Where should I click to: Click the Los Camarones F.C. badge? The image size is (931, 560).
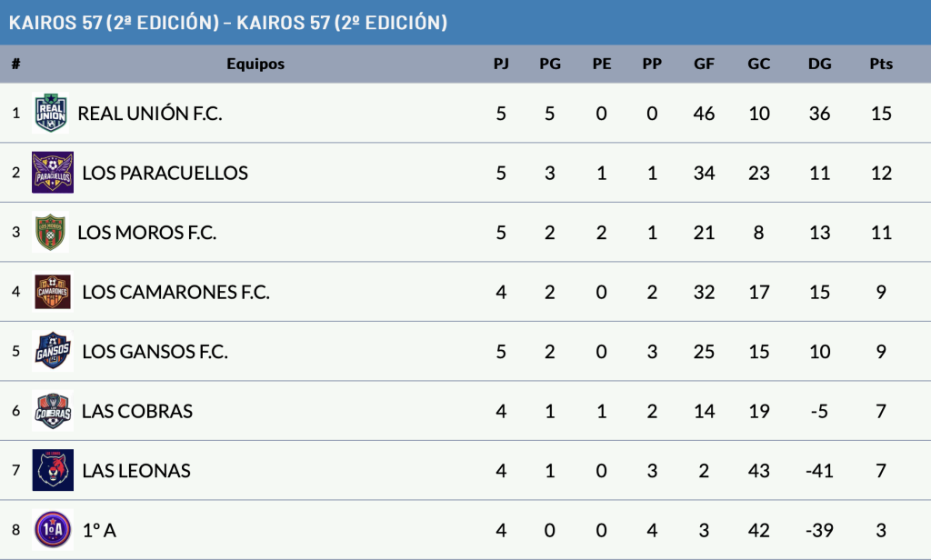(53, 292)
